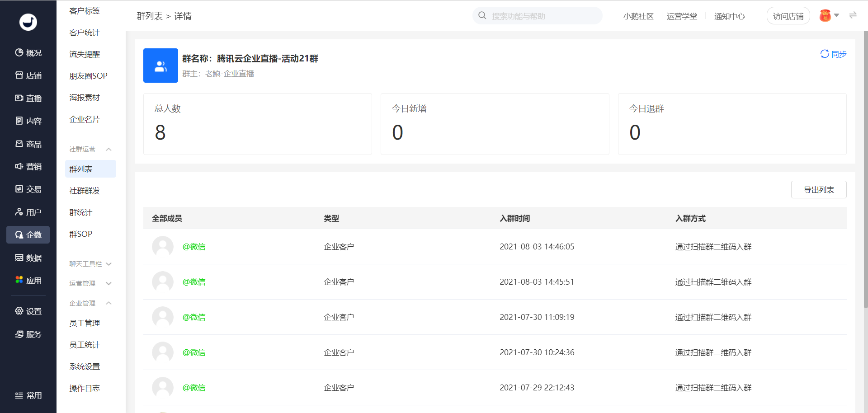Open 客户统计 in the submenu
Image resolution: width=868 pixels, height=413 pixels.
[85, 33]
